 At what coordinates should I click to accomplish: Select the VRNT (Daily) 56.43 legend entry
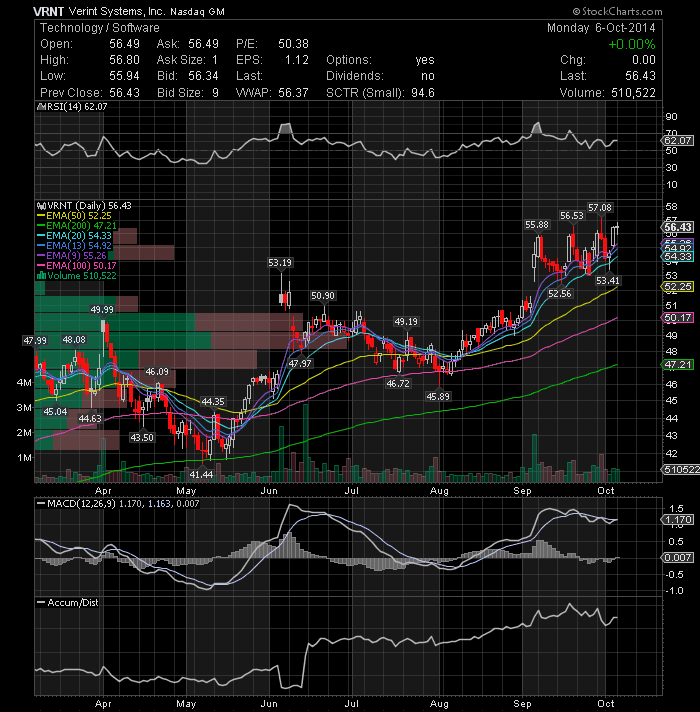(89, 206)
